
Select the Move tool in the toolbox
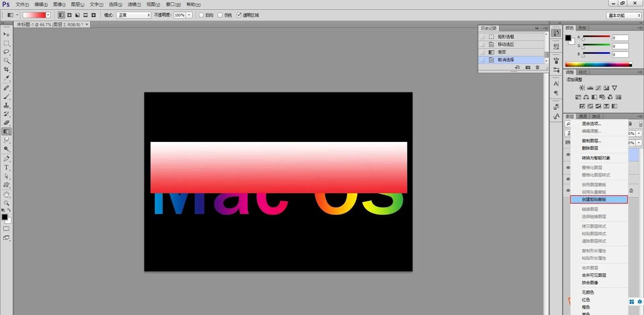(x=7, y=34)
